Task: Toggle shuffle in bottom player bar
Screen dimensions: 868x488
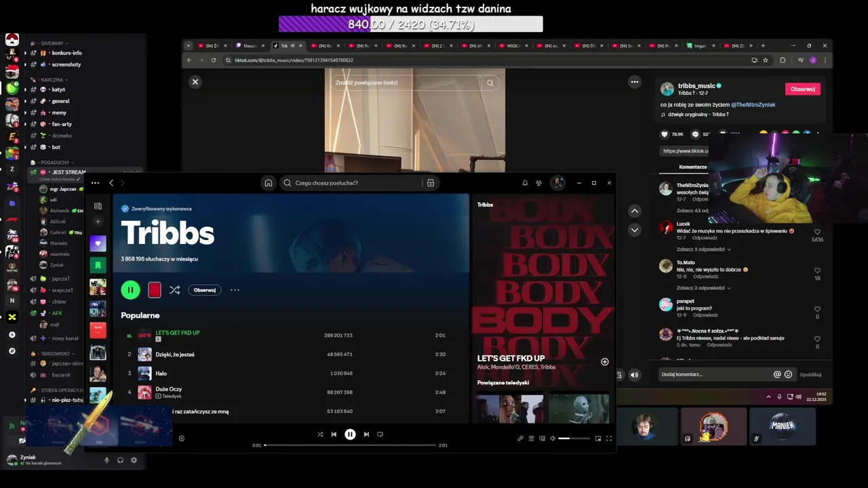Action: coord(320,434)
